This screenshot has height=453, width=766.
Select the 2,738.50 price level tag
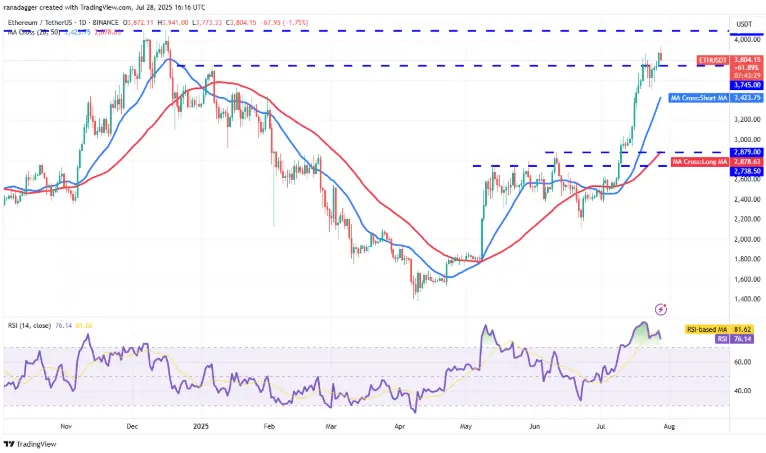tap(746, 171)
